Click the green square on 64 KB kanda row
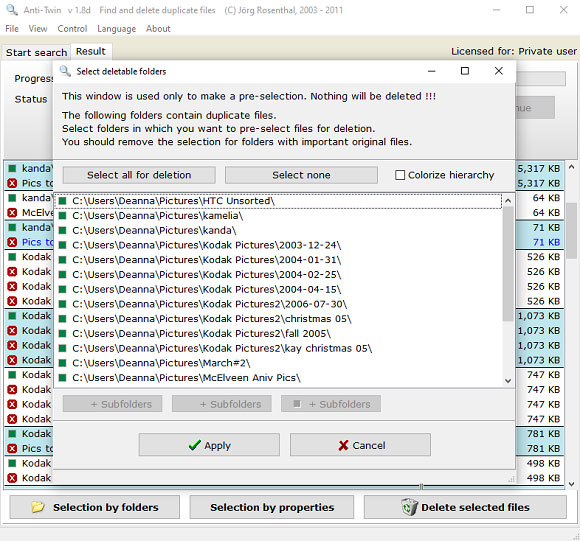Viewport: 580px width, 541px height. click(x=12, y=198)
